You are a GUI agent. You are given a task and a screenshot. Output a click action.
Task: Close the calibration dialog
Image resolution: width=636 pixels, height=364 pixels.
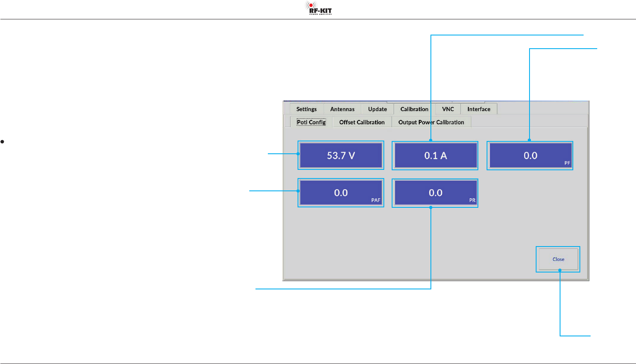tap(558, 259)
